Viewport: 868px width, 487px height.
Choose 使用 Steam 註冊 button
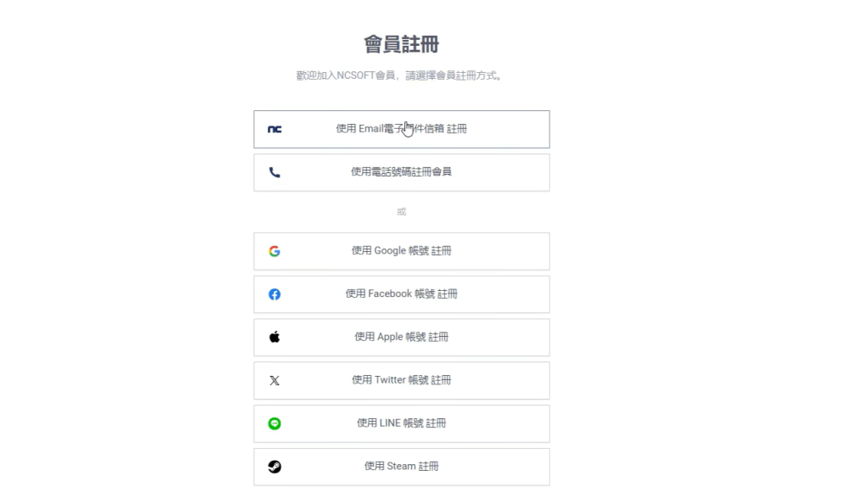click(401, 467)
